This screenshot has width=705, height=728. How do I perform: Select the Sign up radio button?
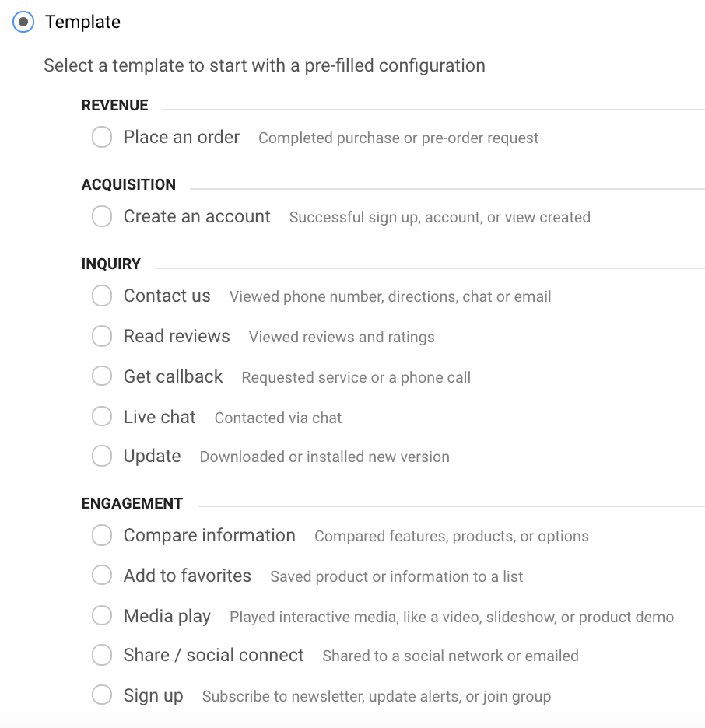pos(102,695)
